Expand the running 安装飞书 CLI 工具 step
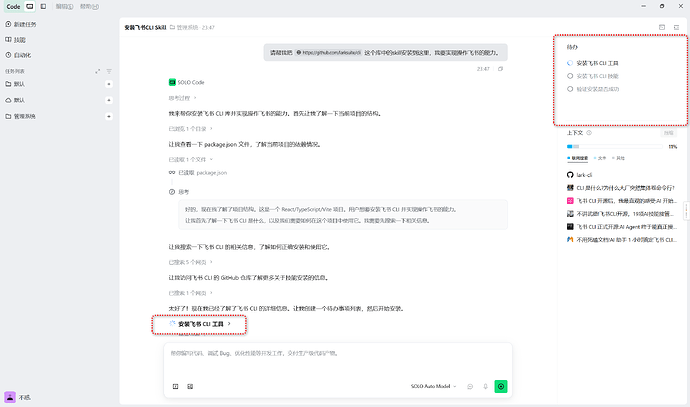 coord(200,324)
